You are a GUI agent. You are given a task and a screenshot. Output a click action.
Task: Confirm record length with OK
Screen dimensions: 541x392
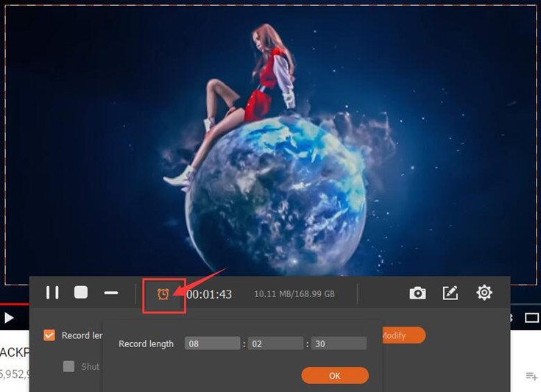click(x=335, y=375)
